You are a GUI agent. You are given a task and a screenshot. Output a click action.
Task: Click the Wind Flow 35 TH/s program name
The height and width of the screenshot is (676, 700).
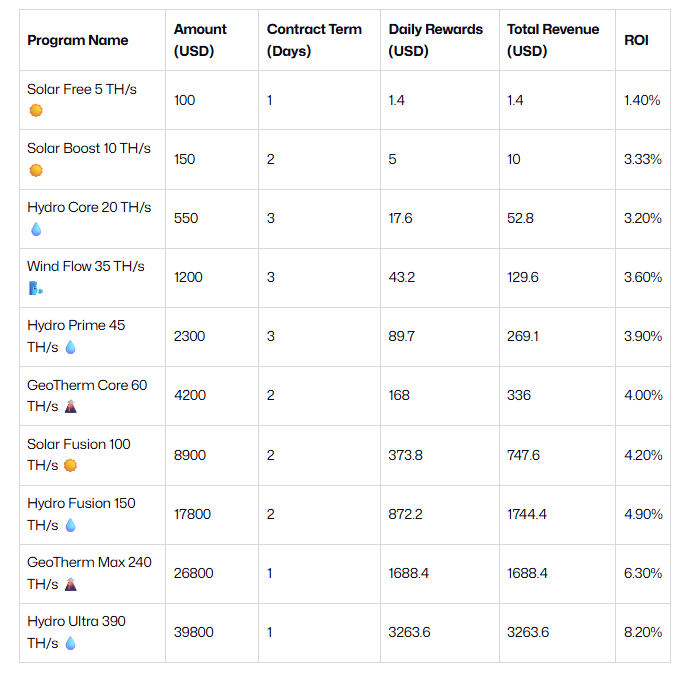coord(86,266)
